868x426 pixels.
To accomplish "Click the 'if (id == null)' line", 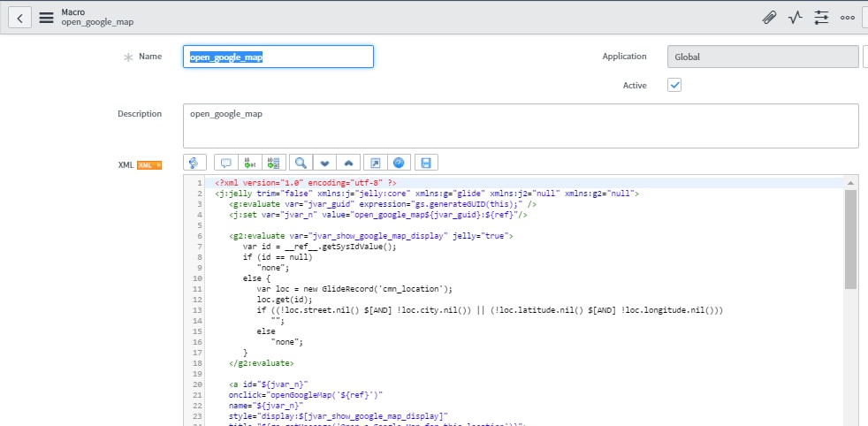I will (278, 257).
